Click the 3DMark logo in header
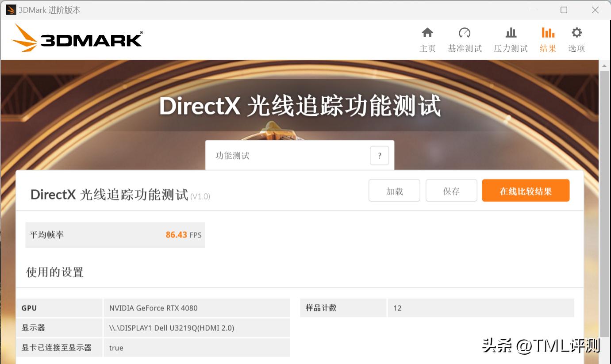The image size is (611, 364). click(x=77, y=38)
